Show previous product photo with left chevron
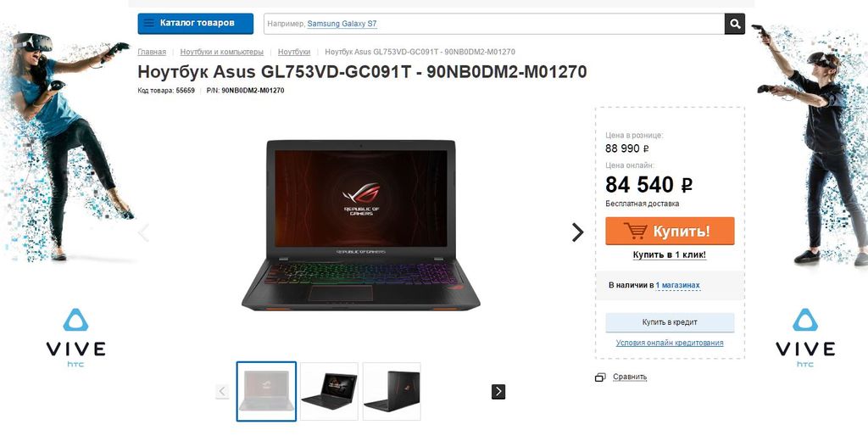This screenshot has height=447, width=868. pyautogui.click(x=144, y=232)
